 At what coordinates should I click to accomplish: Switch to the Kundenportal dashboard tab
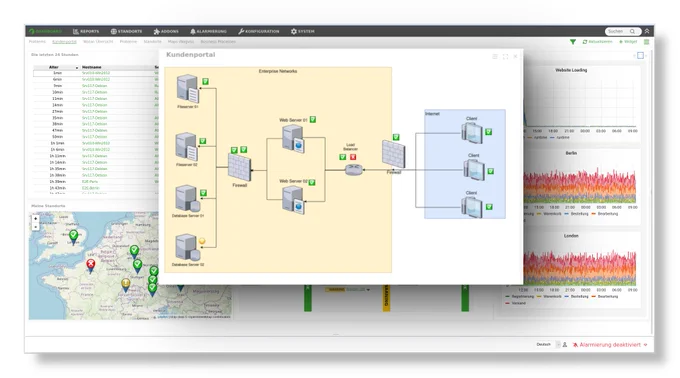(x=64, y=42)
